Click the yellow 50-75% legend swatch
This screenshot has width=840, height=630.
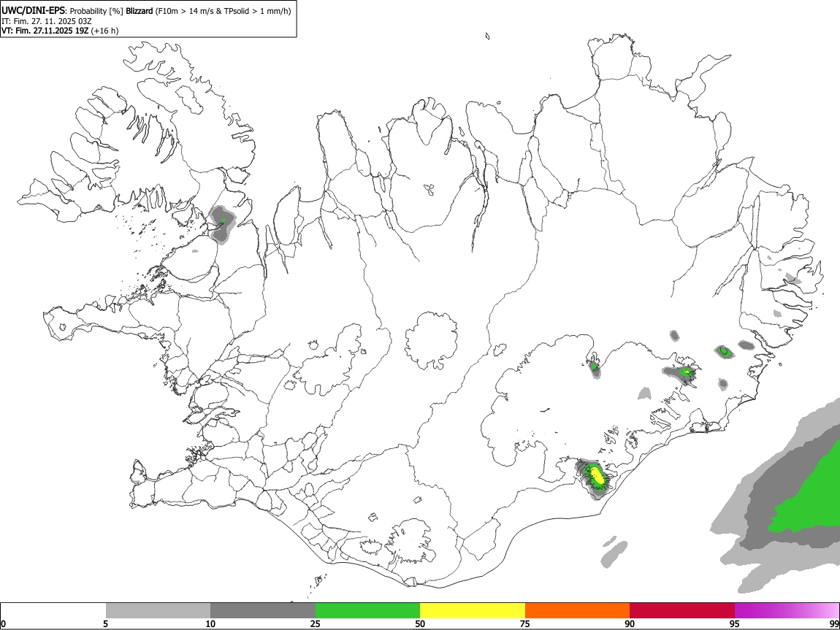(x=473, y=611)
